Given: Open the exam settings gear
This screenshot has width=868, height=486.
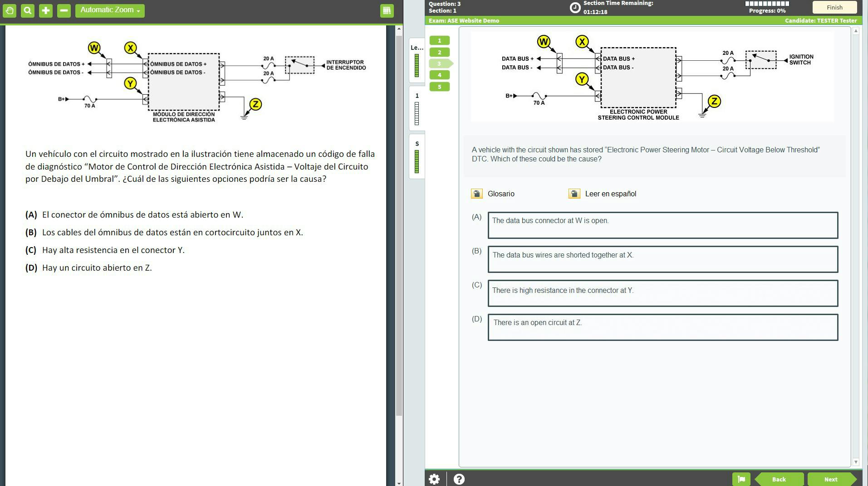Looking at the screenshot, I should (x=434, y=479).
